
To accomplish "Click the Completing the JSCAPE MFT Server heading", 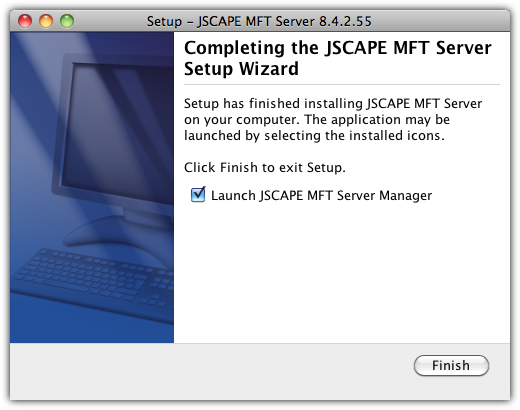I will pos(338,48).
